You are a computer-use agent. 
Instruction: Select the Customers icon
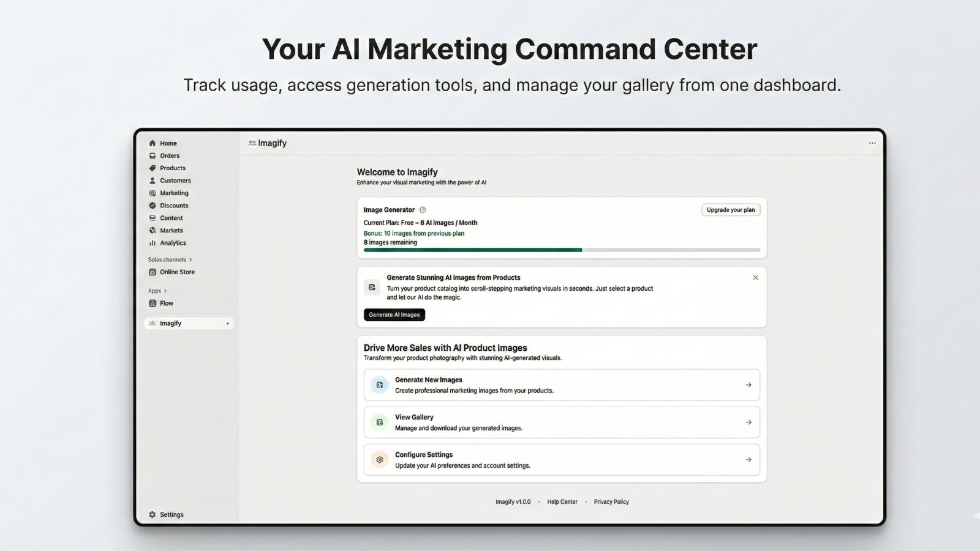pyautogui.click(x=153, y=180)
